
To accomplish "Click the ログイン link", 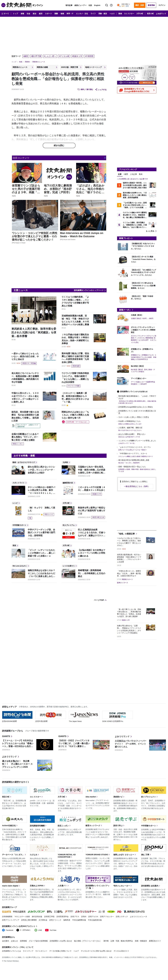I will click(162, 5).
